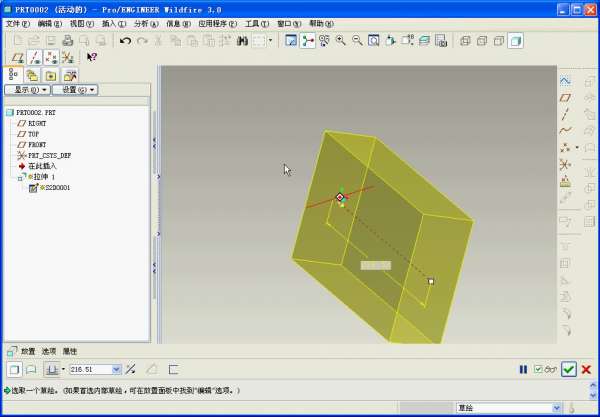Open the 插入 menu
Image resolution: width=600 pixels, height=417 pixels.
[114, 22]
